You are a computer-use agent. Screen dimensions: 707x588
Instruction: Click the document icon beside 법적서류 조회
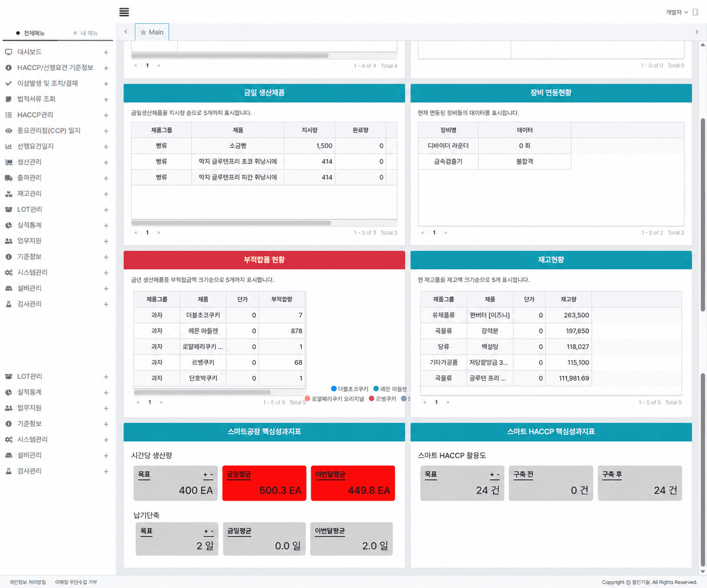tap(8, 99)
